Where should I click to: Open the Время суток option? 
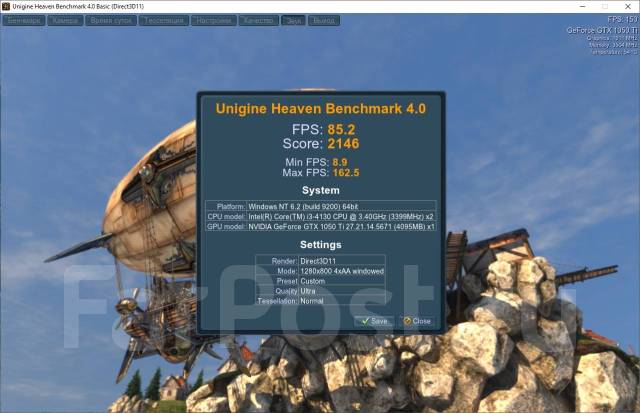pyautogui.click(x=112, y=20)
